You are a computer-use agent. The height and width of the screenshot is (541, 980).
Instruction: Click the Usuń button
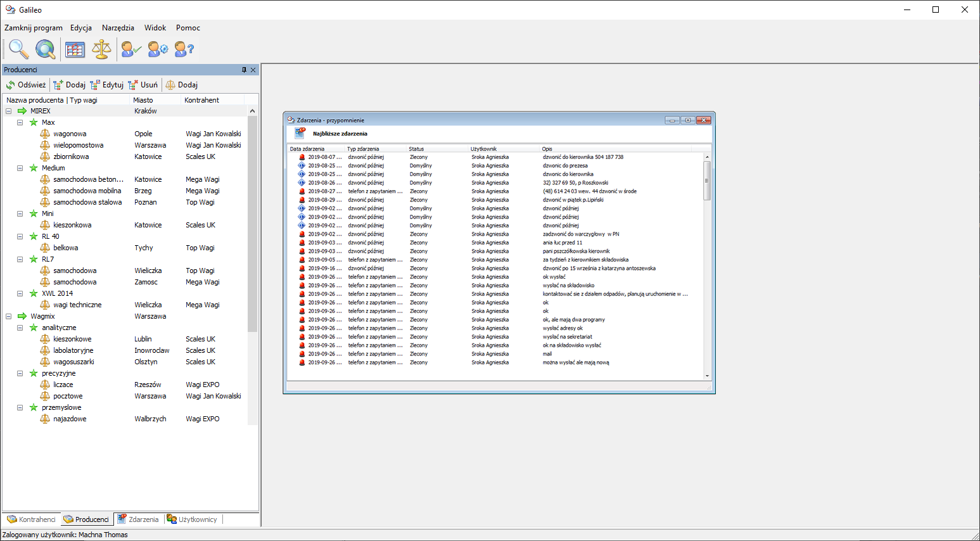coord(143,85)
